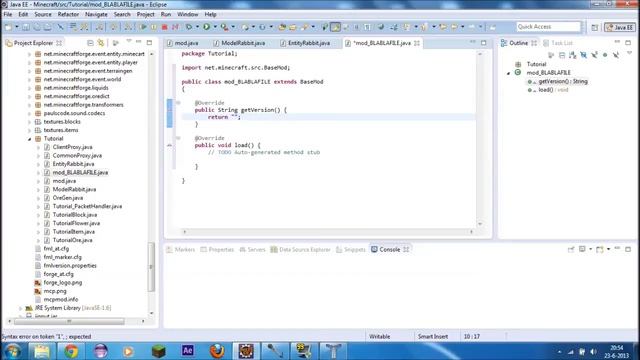
Task: Open the Refactor menu
Action: click(x=68, y=14)
